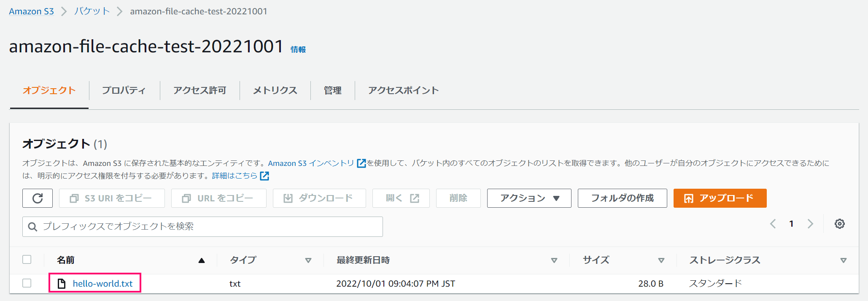
Task: Click フォルダの作成 button
Action: [623, 198]
